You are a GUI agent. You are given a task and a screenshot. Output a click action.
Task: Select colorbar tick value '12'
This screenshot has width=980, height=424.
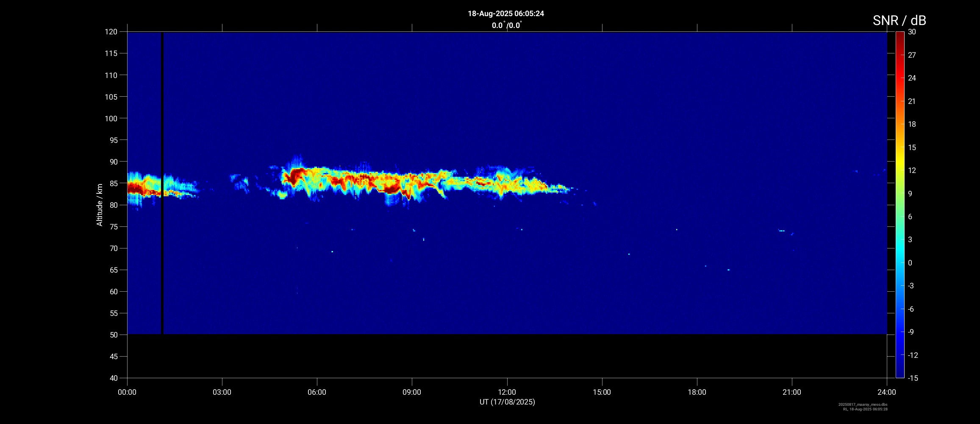[912, 170]
